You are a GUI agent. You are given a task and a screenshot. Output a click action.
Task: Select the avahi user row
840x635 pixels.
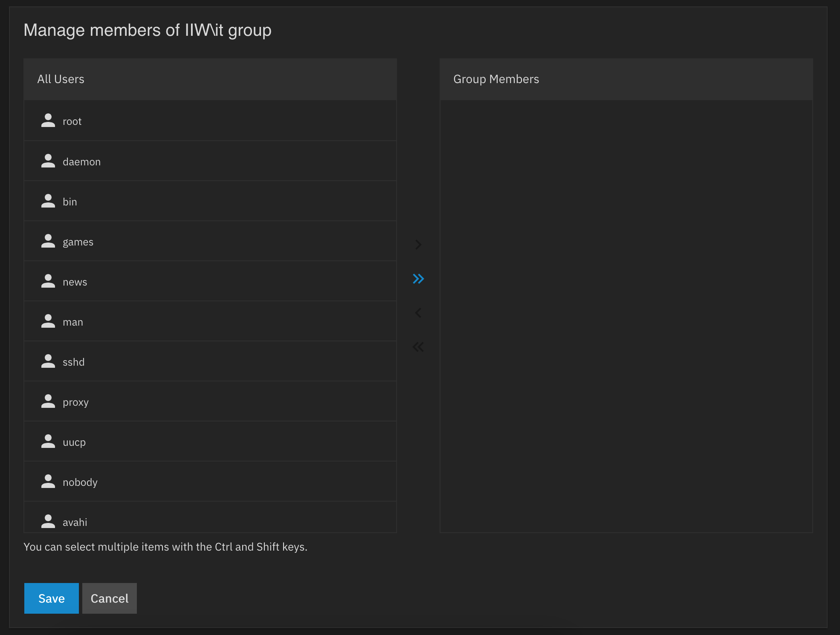(210, 517)
